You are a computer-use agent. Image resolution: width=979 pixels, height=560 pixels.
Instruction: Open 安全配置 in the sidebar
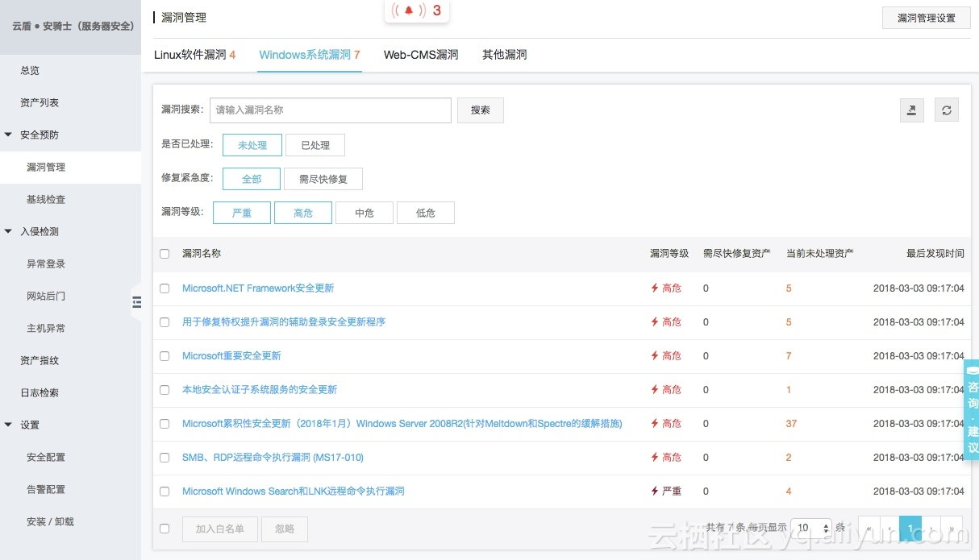point(46,457)
